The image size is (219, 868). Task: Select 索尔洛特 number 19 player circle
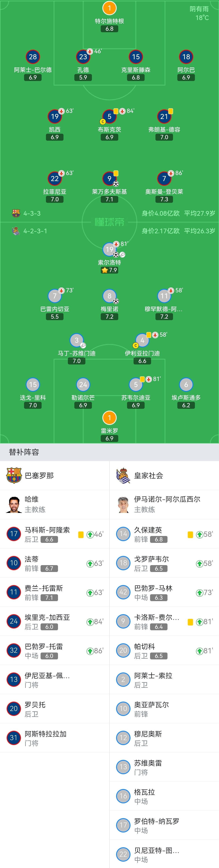pyautogui.click(x=109, y=249)
